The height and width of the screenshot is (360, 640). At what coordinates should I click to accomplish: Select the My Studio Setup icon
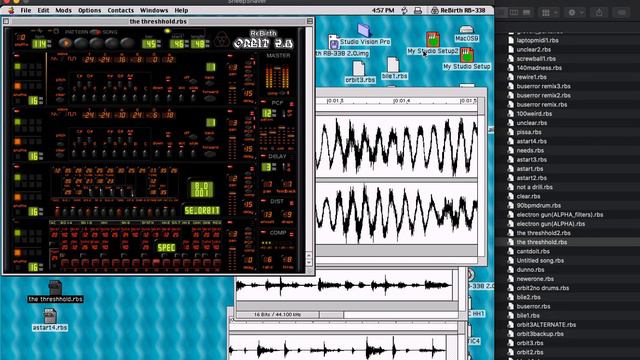467,55
